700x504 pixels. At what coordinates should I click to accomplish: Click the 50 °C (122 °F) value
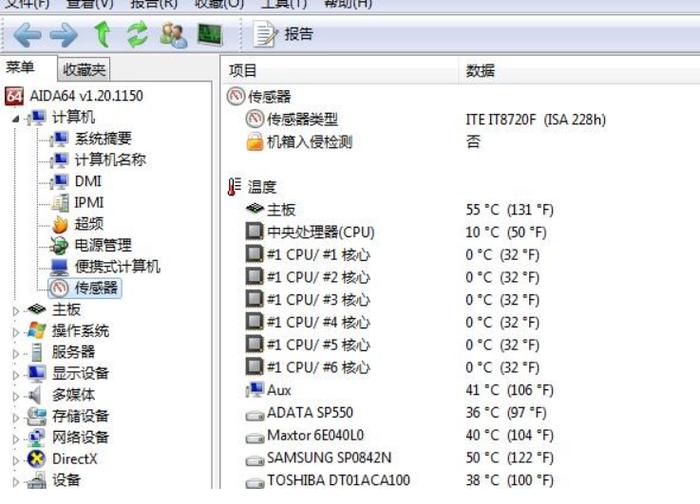click(x=509, y=458)
